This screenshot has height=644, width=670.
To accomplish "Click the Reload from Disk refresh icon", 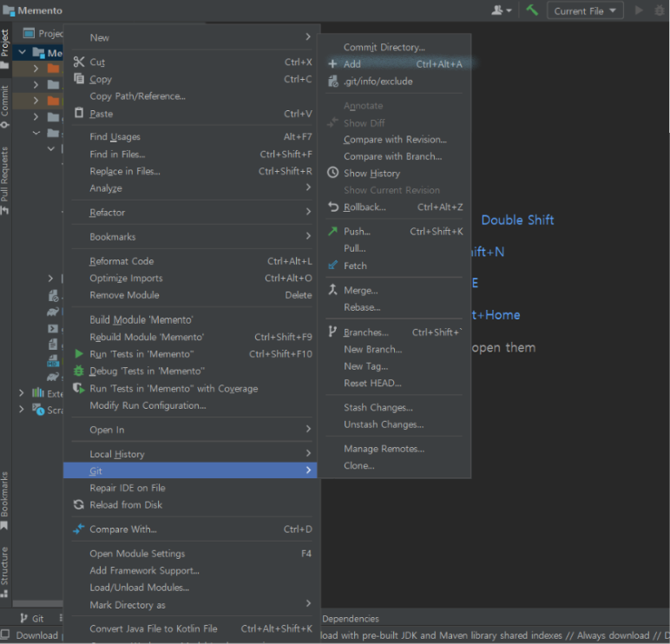I will coord(79,504).
